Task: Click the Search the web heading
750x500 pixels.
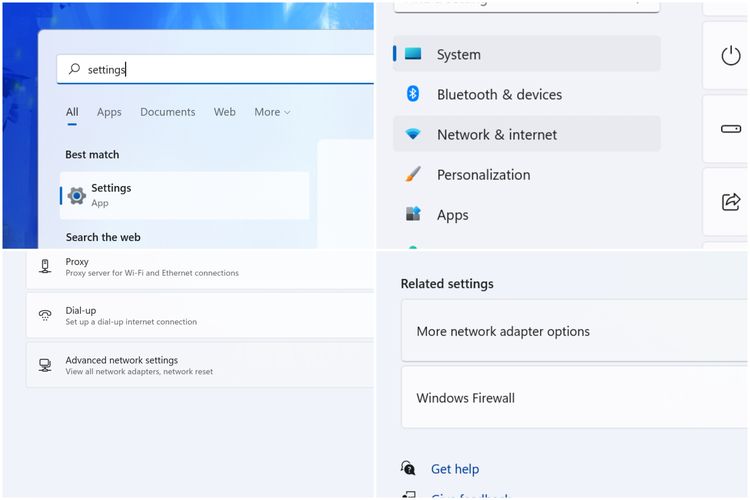Action: tap(103, 237)
